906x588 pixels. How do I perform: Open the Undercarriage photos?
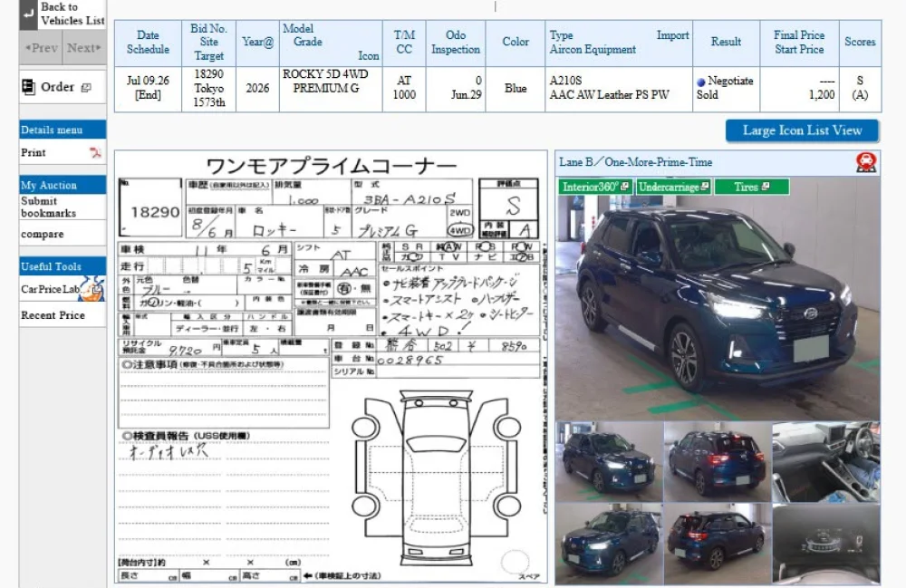(673, 187)
